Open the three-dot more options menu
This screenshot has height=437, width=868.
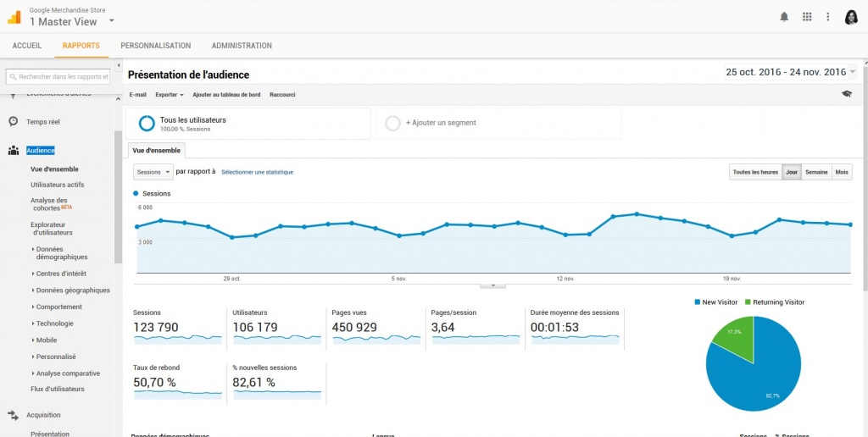coord(827,17)
